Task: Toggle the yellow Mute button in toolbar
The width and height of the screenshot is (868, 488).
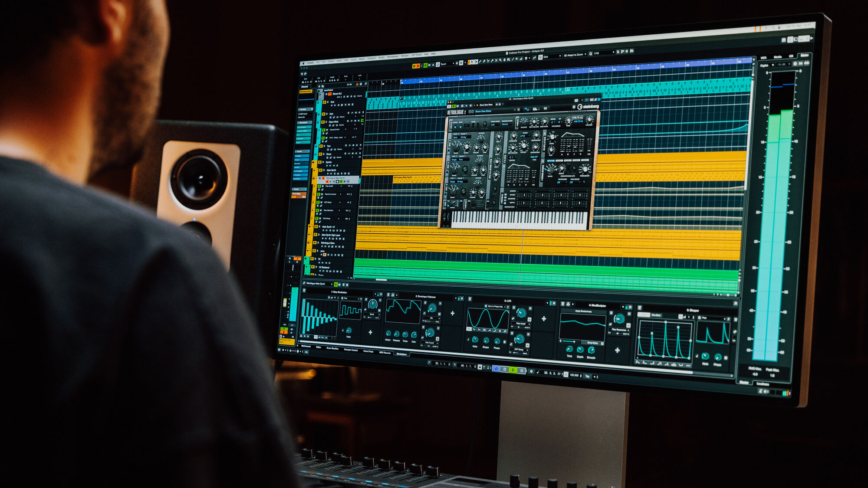Action: 414,66
